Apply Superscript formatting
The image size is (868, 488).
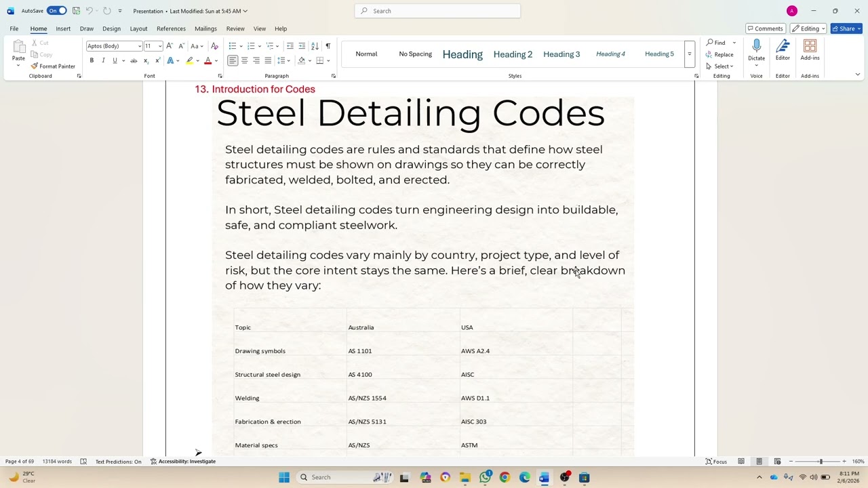coord(157,60)
